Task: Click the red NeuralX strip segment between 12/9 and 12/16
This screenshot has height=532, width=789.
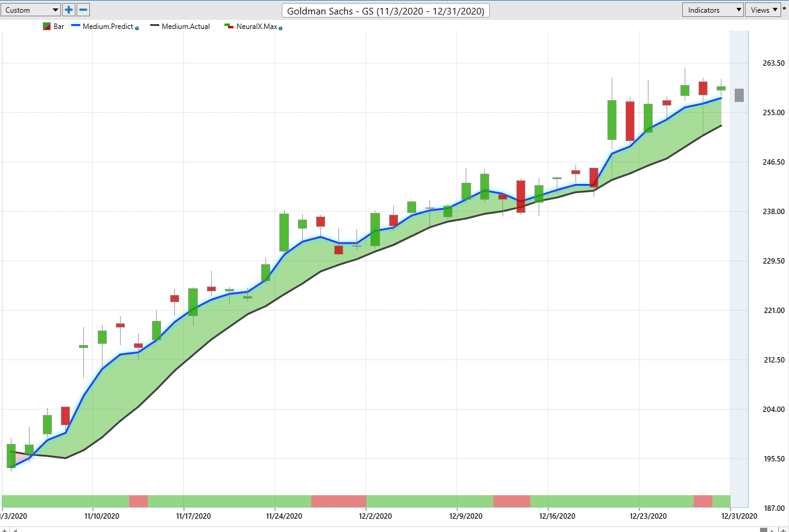Action: 512,501
